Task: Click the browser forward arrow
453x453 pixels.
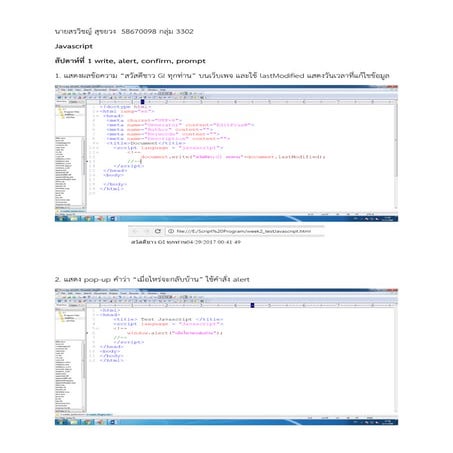Action: [x=146, y=231]
